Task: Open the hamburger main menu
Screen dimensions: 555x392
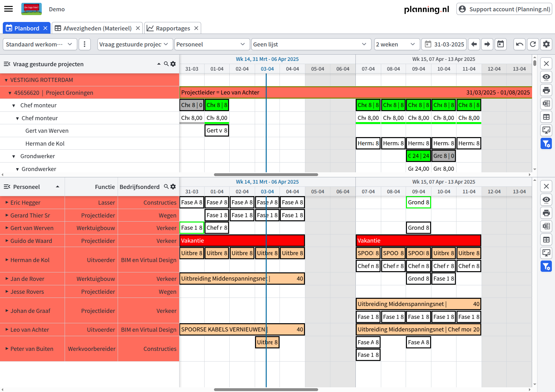Action: [x=8, y=9]
